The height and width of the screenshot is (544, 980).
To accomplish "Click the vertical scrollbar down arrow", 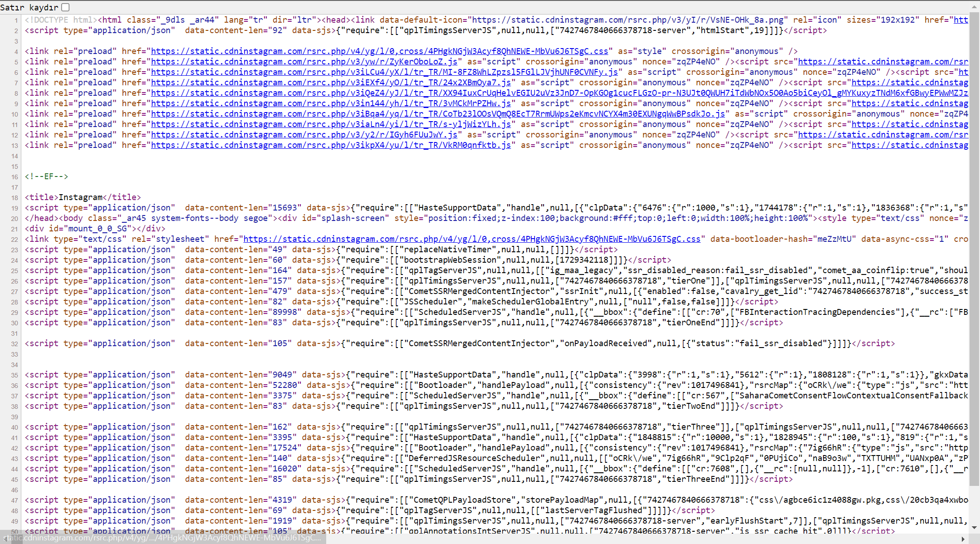I will pos(975,528).
